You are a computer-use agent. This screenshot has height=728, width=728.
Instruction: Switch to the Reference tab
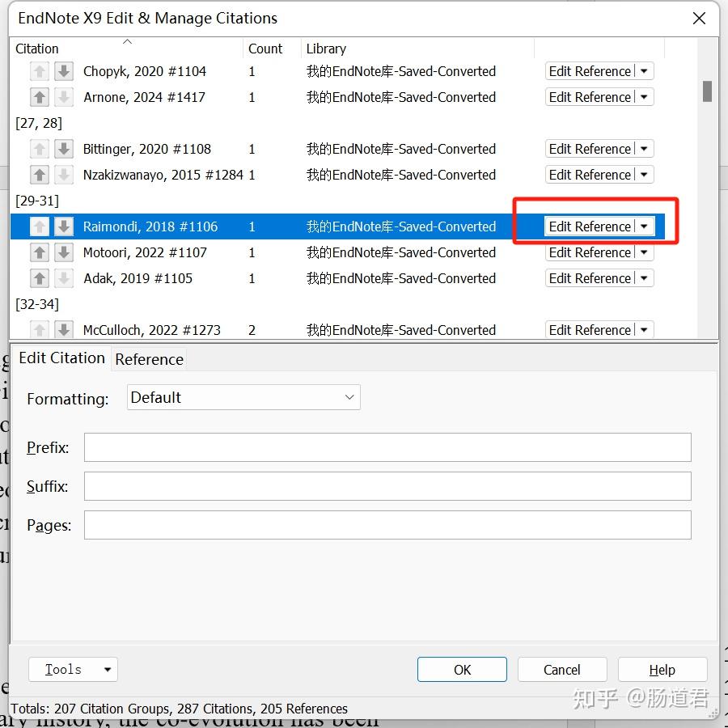pos(149,359)
